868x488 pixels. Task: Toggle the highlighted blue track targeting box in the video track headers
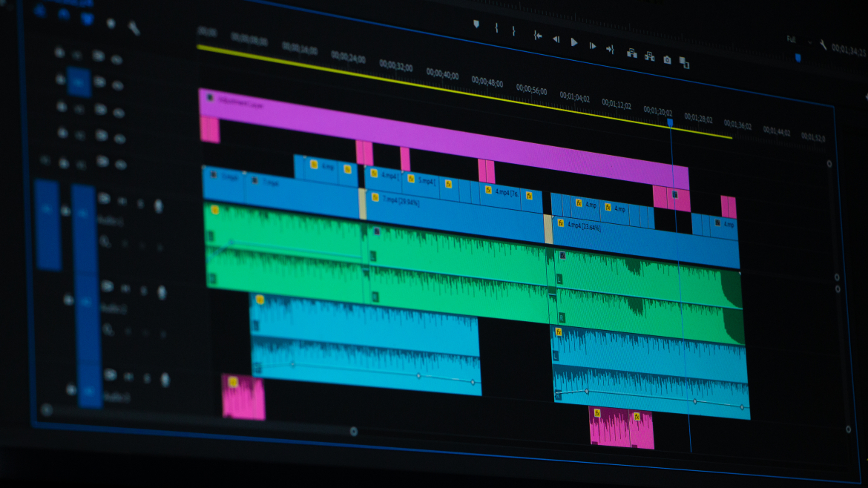point(79,81)
